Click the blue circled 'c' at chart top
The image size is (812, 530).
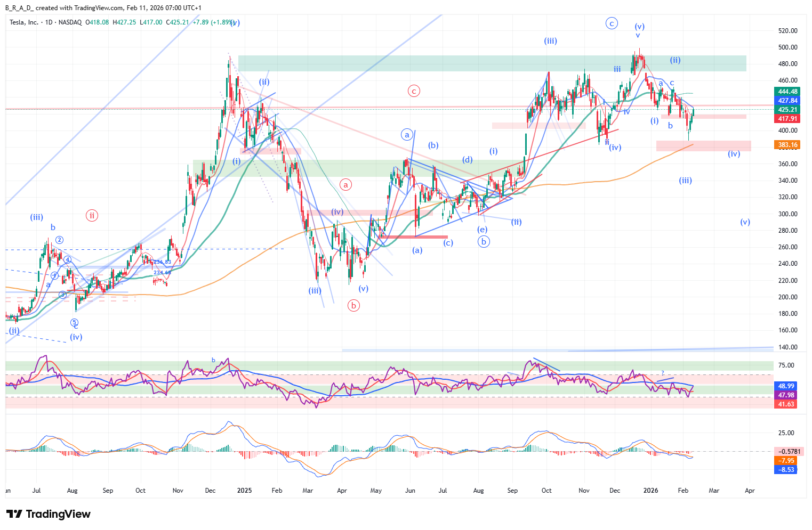click(x=612, y=23)
